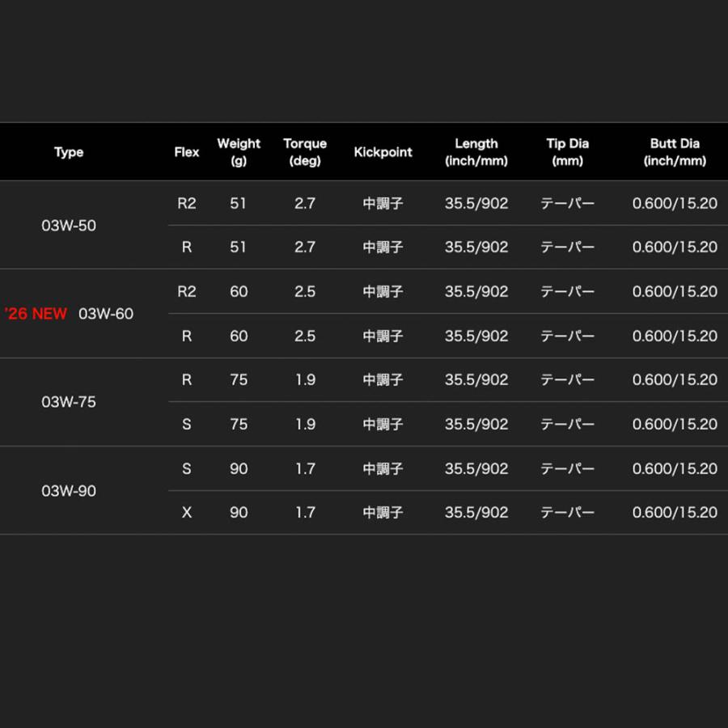The width and height of the screenshot is (728, 728).
Task: Select torque 2.5 in the 03W-60 R2 row
Action: 305,291
